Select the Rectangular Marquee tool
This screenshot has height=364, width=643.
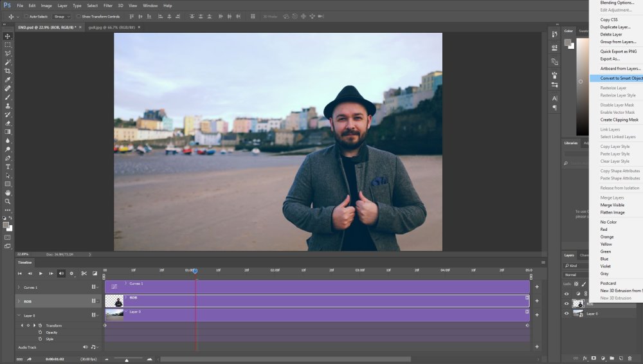pos(7,45)
